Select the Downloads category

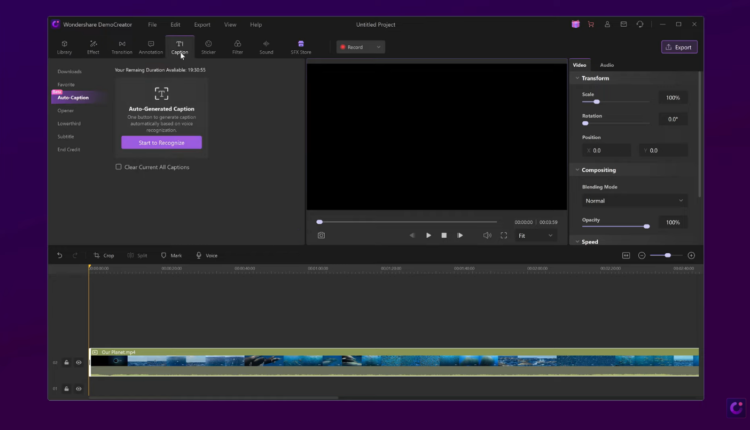[70, 72]
